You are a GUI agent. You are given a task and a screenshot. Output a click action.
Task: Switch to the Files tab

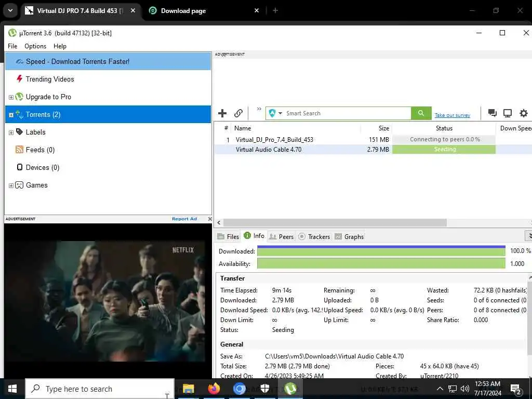click(x=229, y=236)
